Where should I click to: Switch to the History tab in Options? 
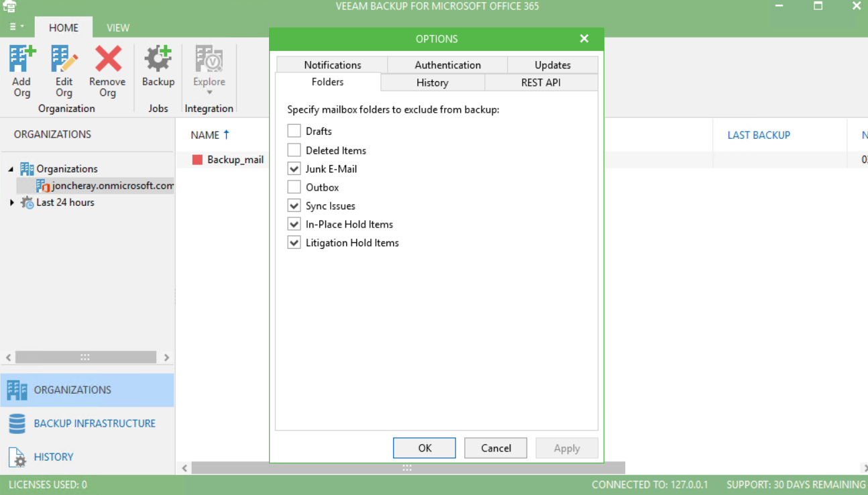point(432,82)
